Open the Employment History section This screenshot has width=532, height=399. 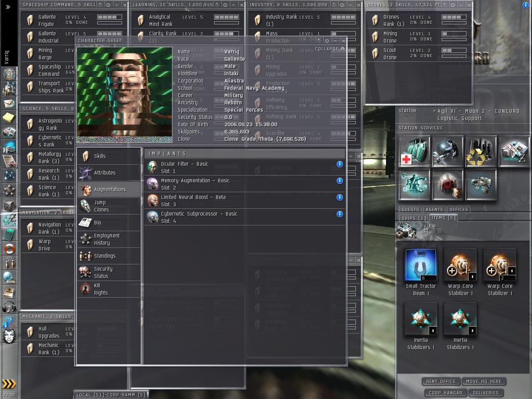click(109, 239)
